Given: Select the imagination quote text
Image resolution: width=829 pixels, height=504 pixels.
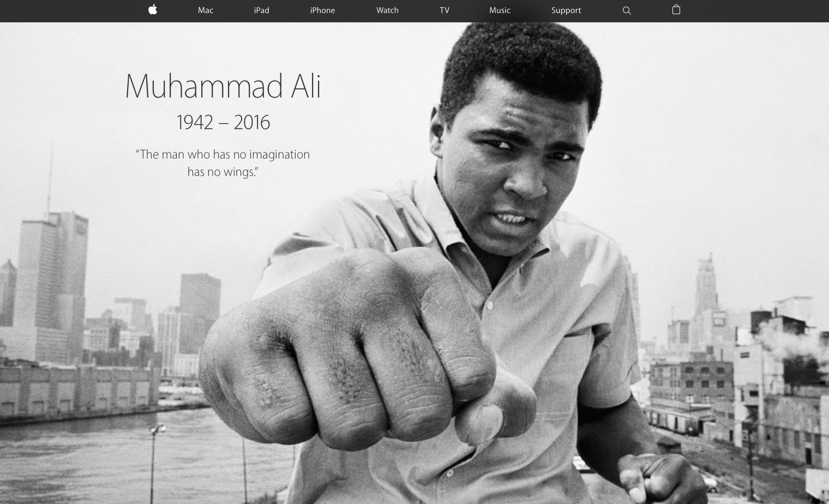Looking at the screenshot, I should click(223, 163).
